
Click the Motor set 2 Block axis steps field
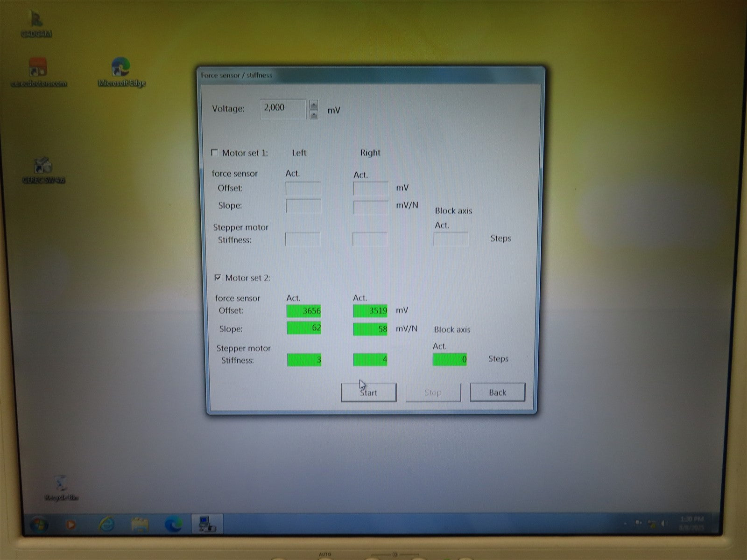click(449, 359)
